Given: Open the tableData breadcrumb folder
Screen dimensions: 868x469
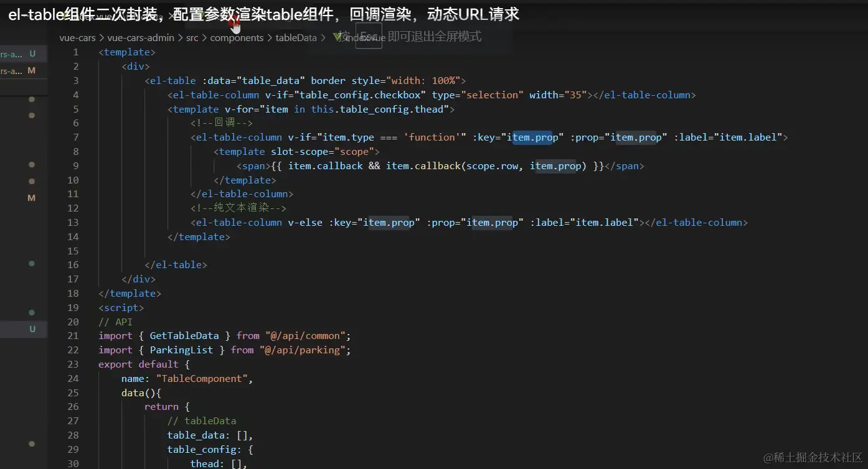Looking at the screenshot, I should click(296, 38).
